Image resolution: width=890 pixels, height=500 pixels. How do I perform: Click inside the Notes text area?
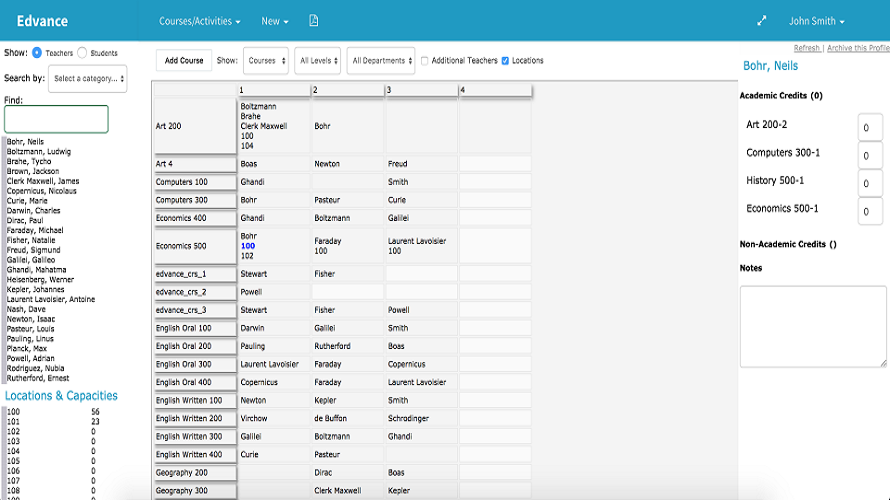813,326
